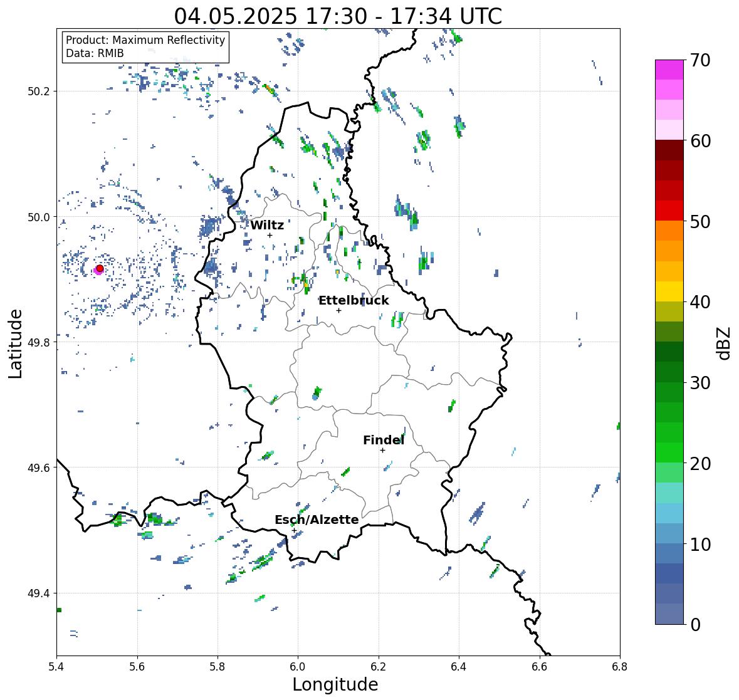Click the 50.0 latitude tick label
Viewport: 739px width, 700px height.
[x=39, y=217]
